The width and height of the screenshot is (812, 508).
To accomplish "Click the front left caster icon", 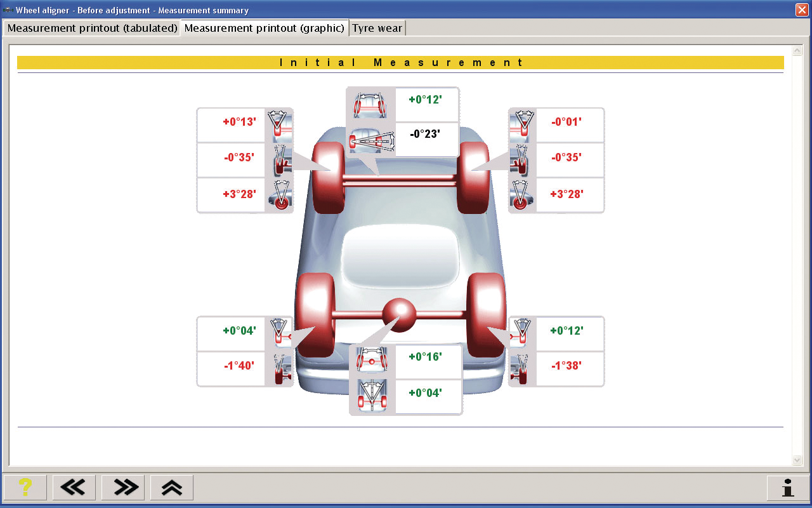I will tap(279, 195).
